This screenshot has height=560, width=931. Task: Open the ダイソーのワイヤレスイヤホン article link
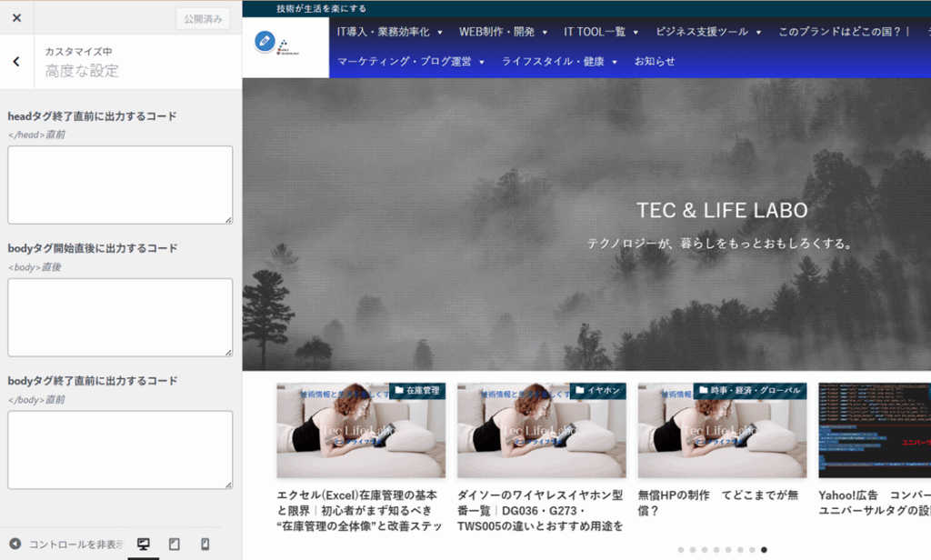tap(540, 510)
